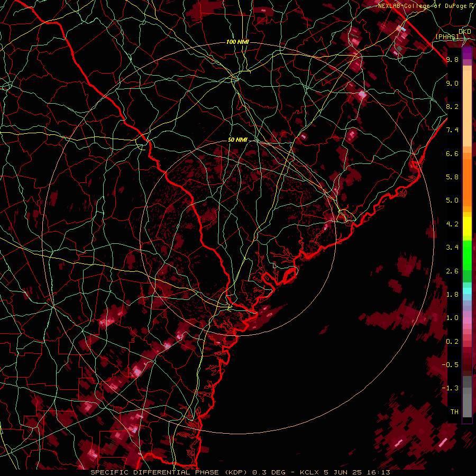This screenshot has width=476, height=476.
Task: Pick the bright green band of the color bar
Action: click(x=467, y=255)
